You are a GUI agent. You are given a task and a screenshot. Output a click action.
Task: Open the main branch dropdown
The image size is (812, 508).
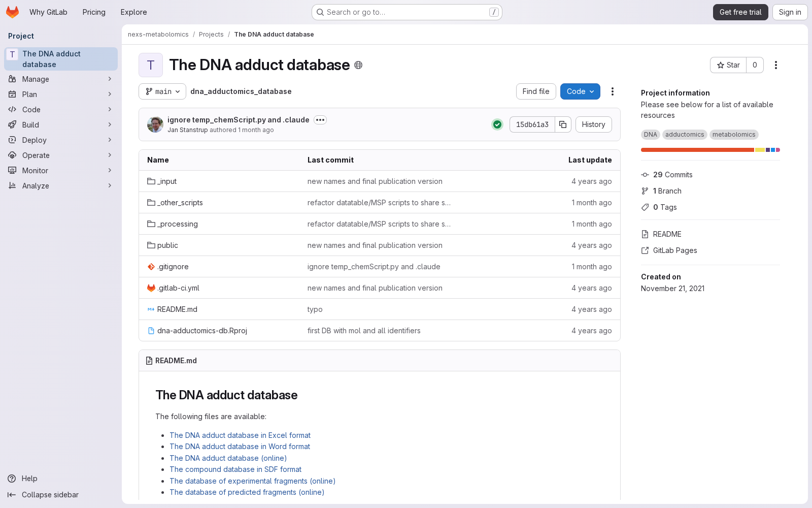(x=162, y=91)
